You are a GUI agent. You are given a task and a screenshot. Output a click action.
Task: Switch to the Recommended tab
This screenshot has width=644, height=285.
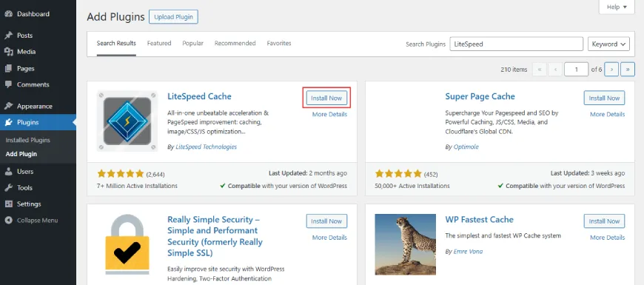(x=235, y=43)
